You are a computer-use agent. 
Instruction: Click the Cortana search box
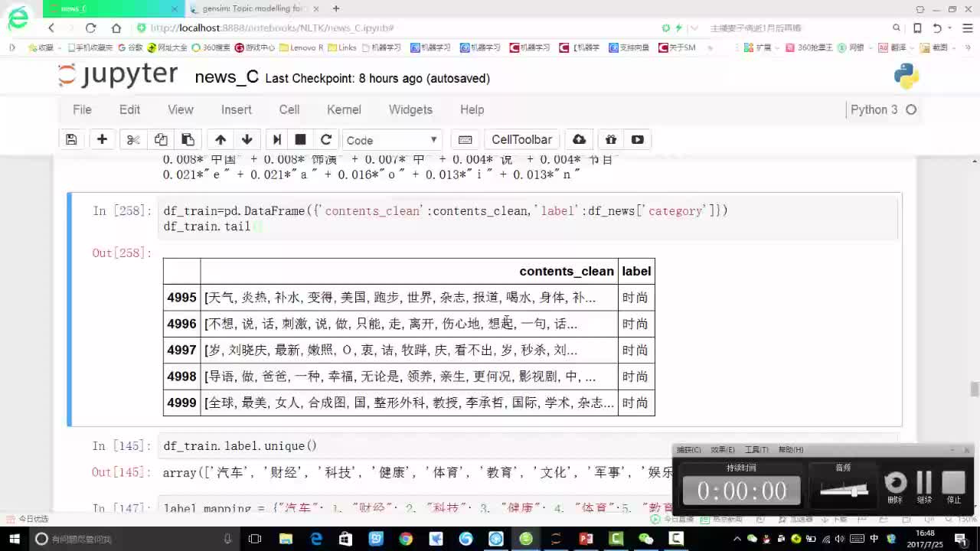coord(134,539)
